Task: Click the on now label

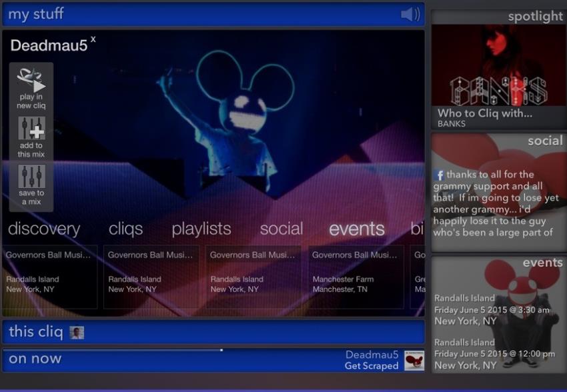Action: (35, 359)
